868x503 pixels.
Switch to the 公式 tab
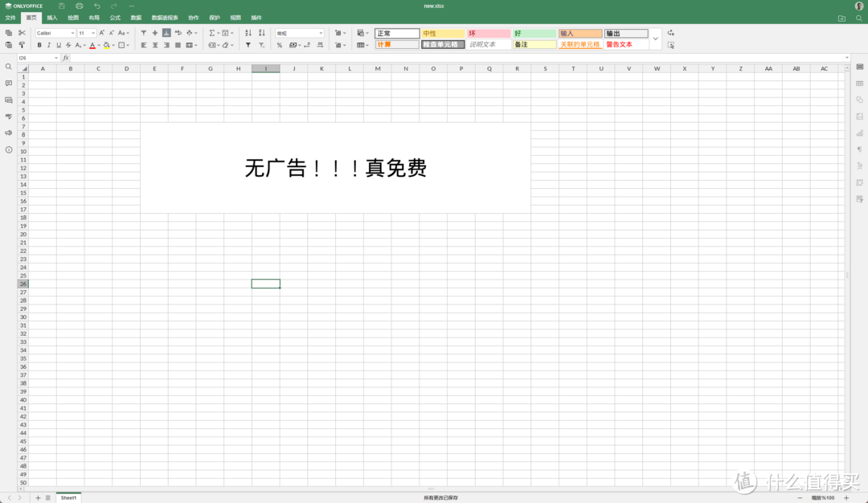pos(115,17)
